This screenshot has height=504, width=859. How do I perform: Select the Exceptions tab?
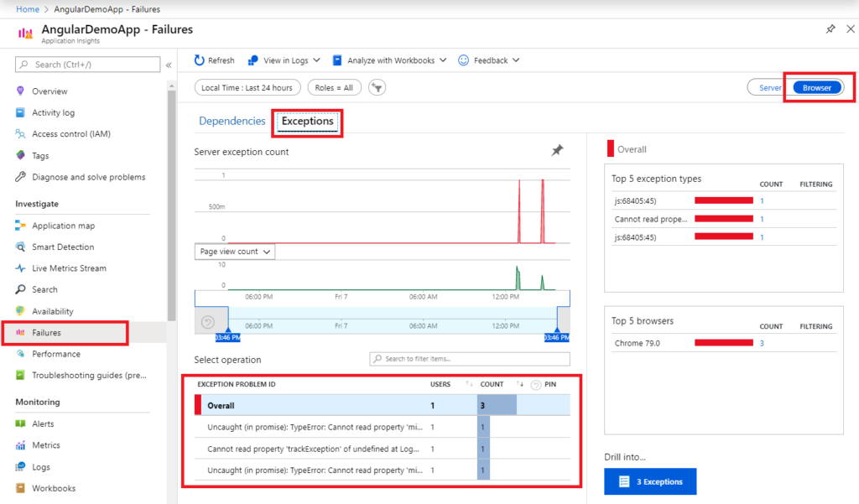tap(307, 122)
